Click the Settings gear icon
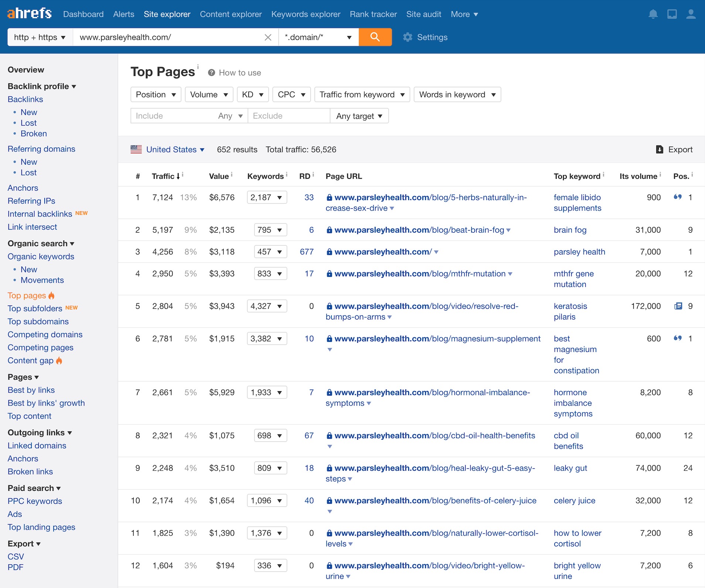Screen dimensions: 705x588 [x=408, y=37]
